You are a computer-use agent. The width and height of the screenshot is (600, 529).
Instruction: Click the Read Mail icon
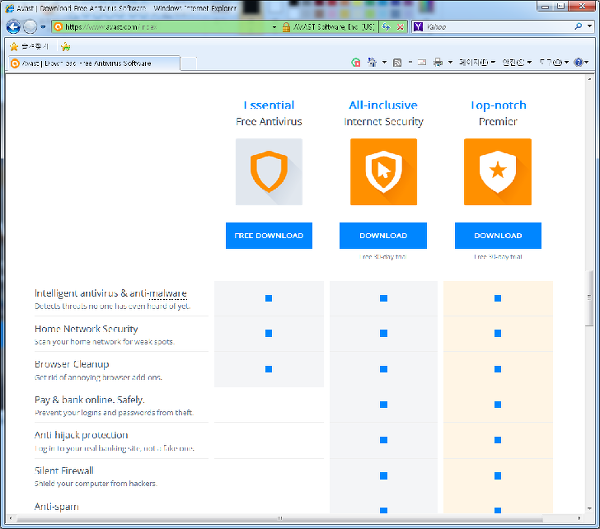[x=422, y=62]
